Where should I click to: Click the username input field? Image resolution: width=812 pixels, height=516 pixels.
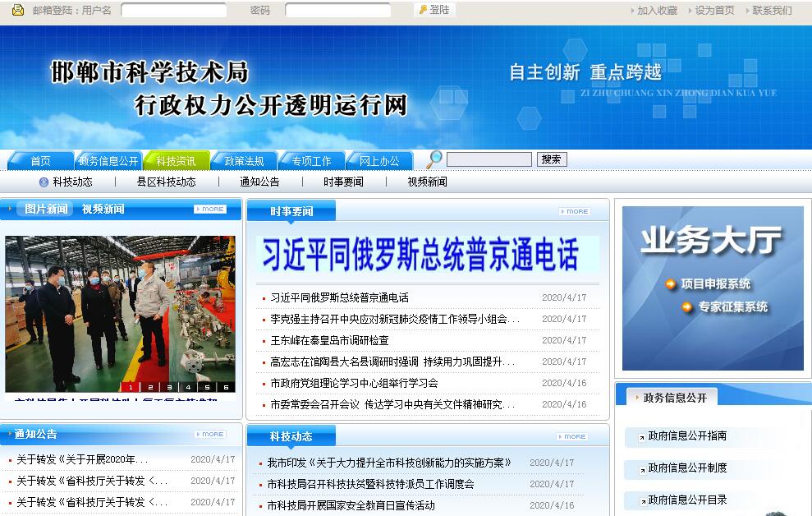tap(173, 11)
